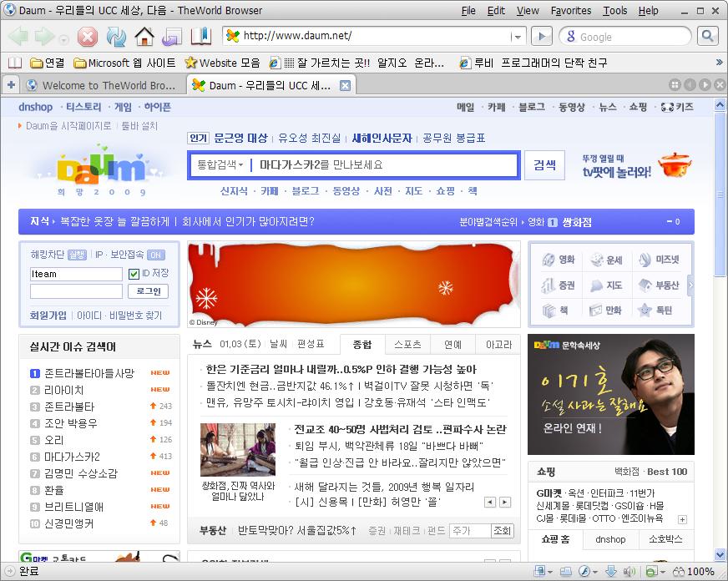This screenshot has height=581, width=728.
Task: Click the tab list grid icon
Action: tap(675, 84)
